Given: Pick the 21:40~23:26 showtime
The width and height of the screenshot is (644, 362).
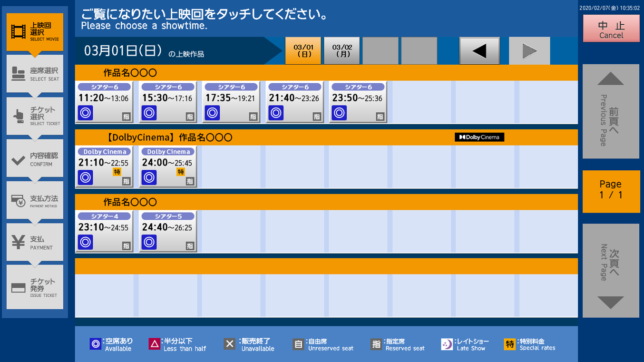Looking at the screenshot, I should [x=295, y=102].
